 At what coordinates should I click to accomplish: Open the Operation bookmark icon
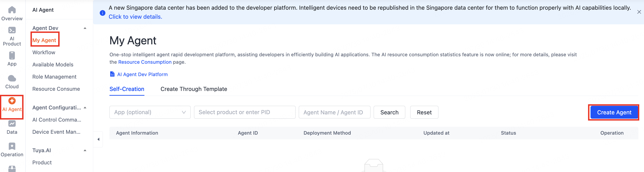(x=12, y=146)
